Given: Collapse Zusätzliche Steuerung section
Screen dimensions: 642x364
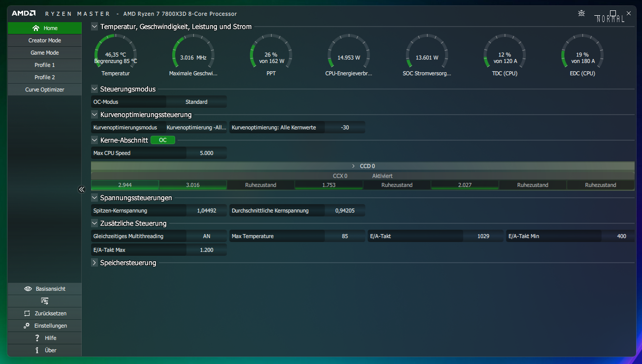Looking at the screenshot, I should pos(94,223).
